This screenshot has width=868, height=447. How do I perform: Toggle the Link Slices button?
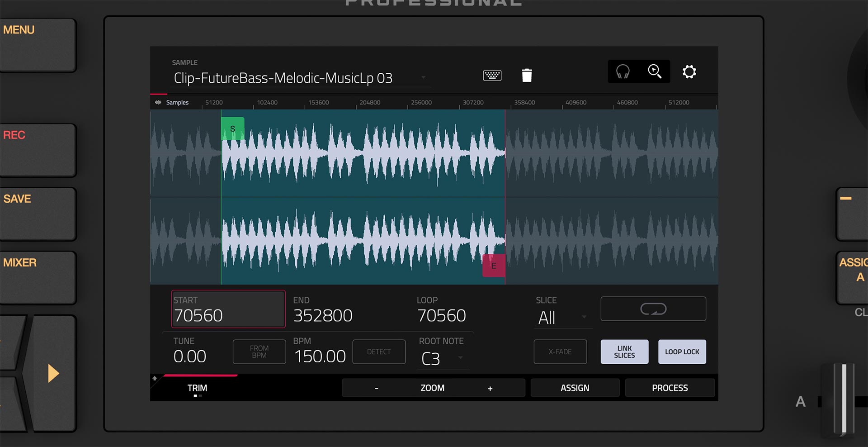pyautogui.click(x=624, y=352)
